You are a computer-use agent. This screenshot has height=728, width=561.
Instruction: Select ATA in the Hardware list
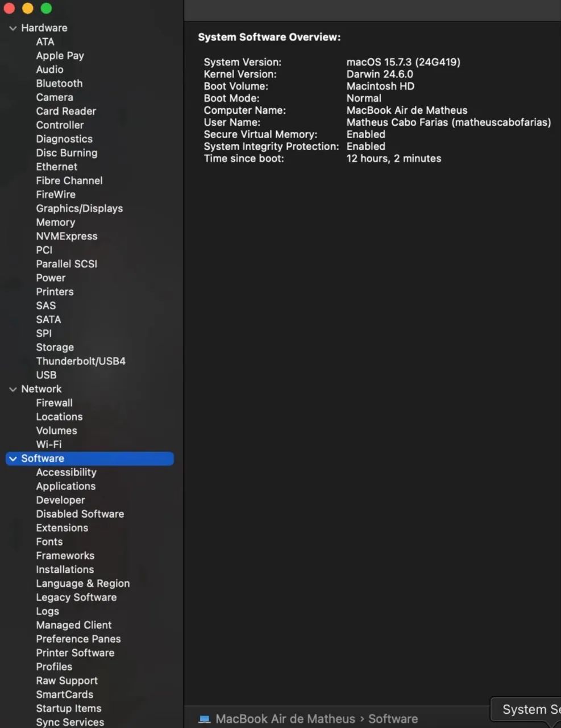pos(45,42)
